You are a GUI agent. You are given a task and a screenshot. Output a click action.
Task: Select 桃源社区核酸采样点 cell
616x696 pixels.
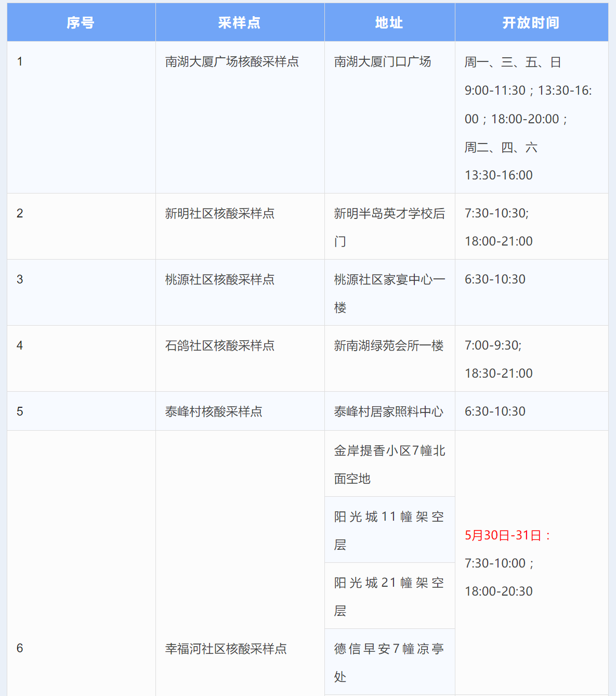[220, 280]
